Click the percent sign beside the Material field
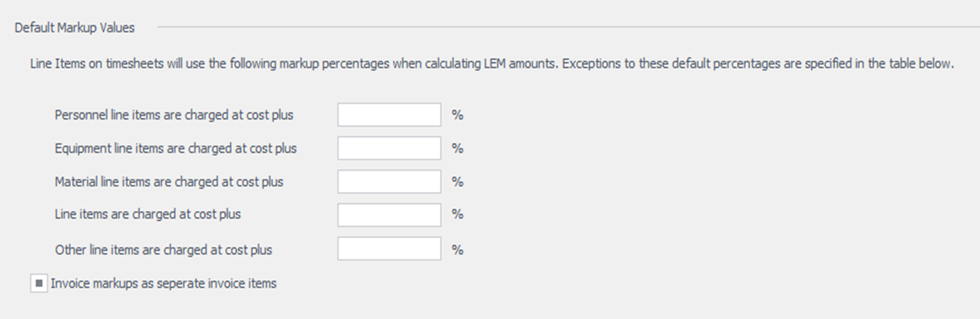The image size is (980, 319). click(457, 182)
